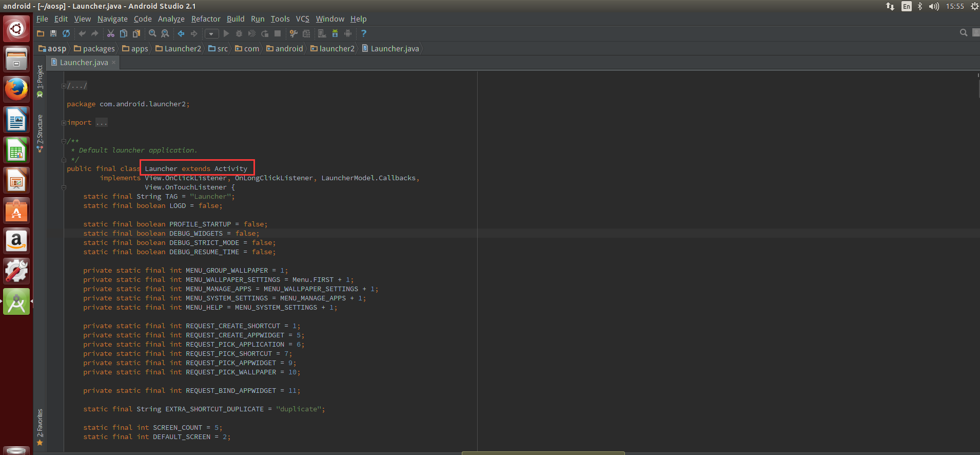Click the green Run play icon
The height and width of the screenshot is (455, 980).
pos(226,33)
